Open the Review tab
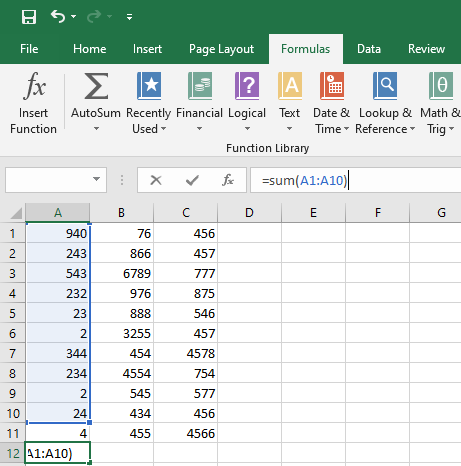 coord(426,49)
